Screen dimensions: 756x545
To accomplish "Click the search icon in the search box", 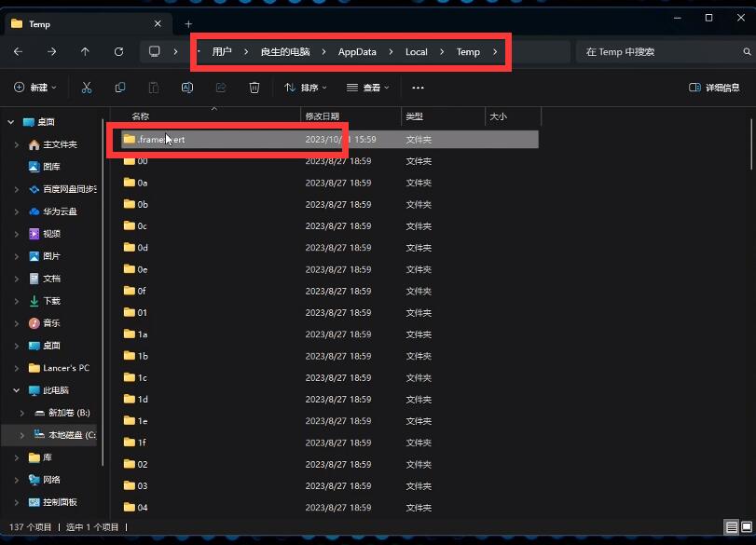I will (x=747, y=51).
